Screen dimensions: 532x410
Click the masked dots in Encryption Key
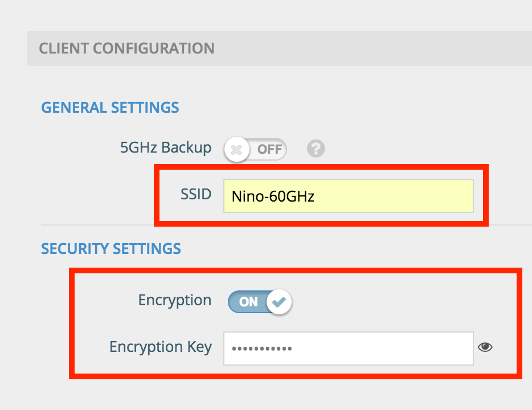(x=261, y=348)
